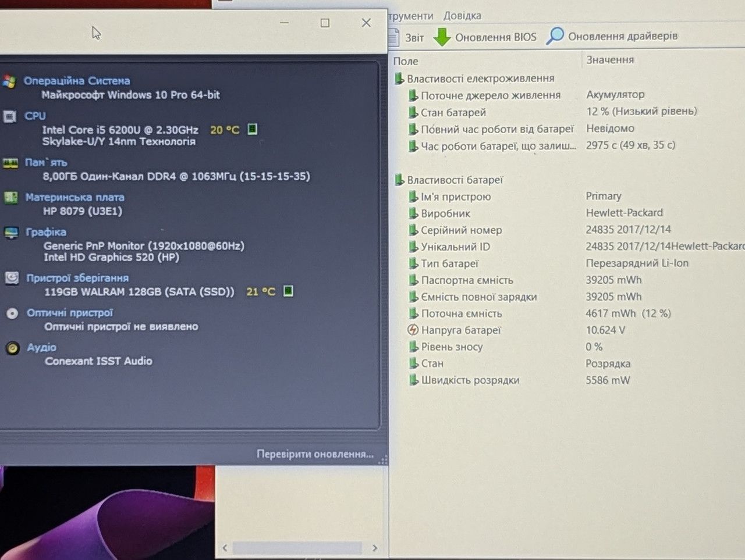
Task: Toggle the SSD temperature green indicator
Action: (x=288, y=291)
